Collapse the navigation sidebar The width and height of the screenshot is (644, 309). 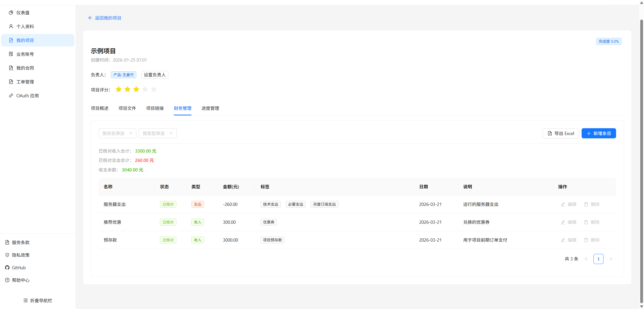pyautogui.click(x=38, y=300)
